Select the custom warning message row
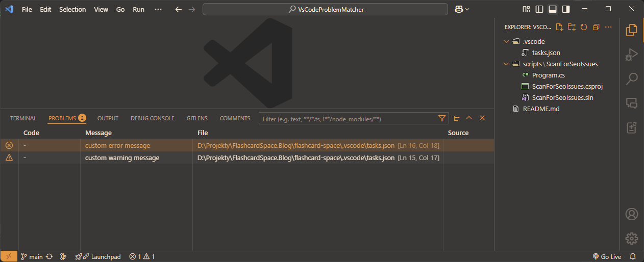This screenshot has height=262, width=644. [247, 158]
